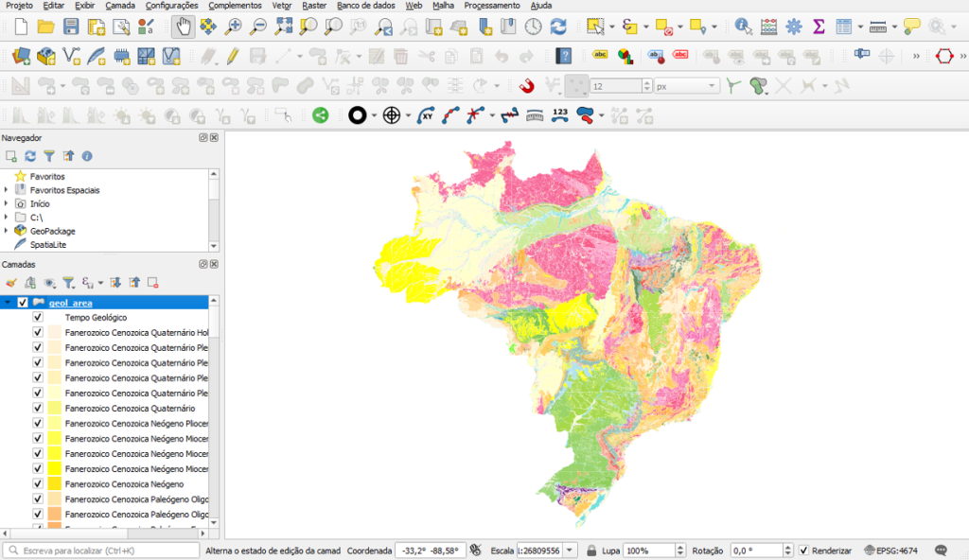The image size is (969, 560).
Task: Click the Save Project floppy disk icon
Action: coord(70,26)
